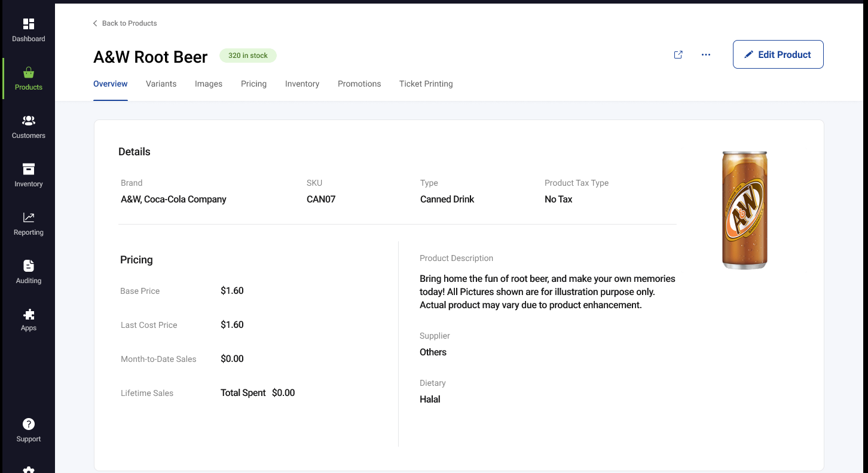Click the Canned Drink type value
Image resolution: width=868 pixels, height=473 pixels.
pos(447,199)
